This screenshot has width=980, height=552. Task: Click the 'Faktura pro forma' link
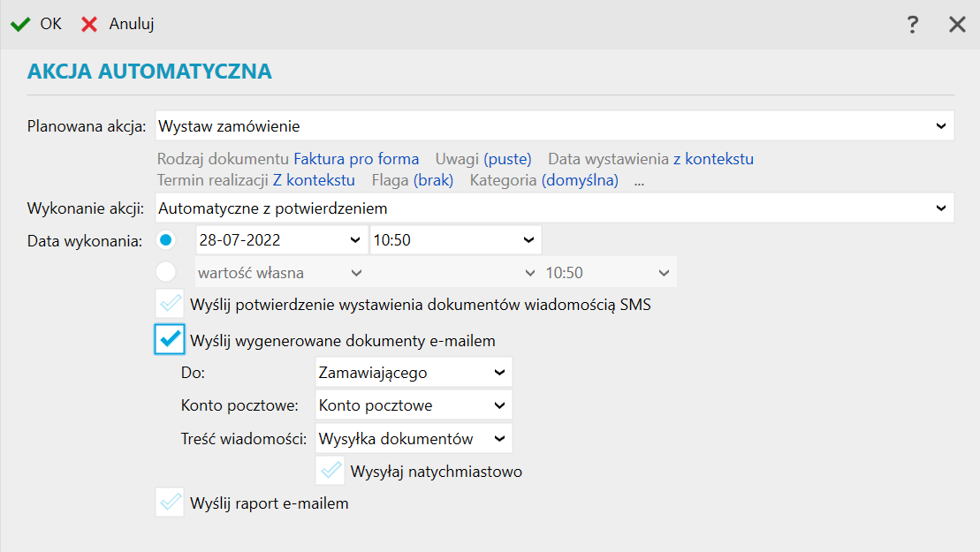pyautogui.click(x=356, y=159)
